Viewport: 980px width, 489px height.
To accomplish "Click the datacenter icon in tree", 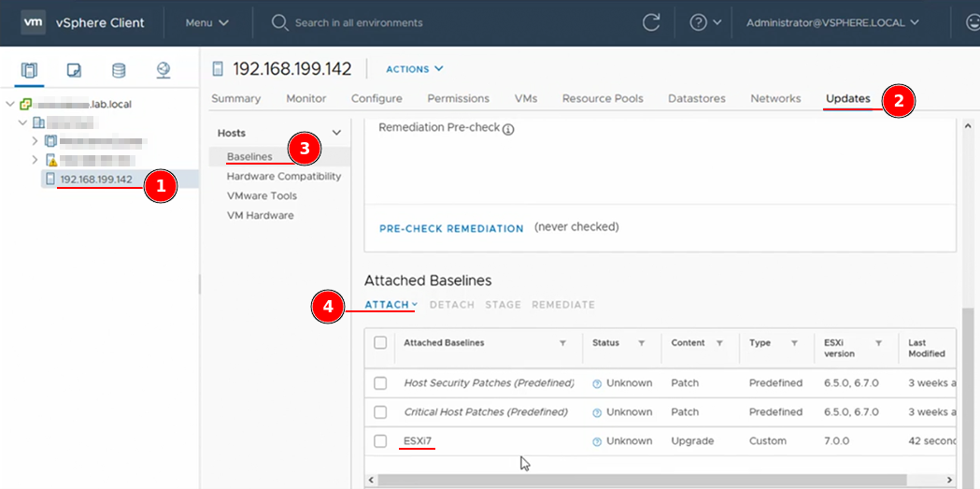I will click(37, 122).
